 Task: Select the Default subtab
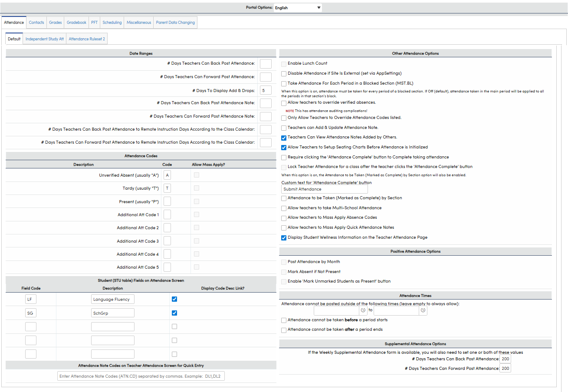[14, 39]
